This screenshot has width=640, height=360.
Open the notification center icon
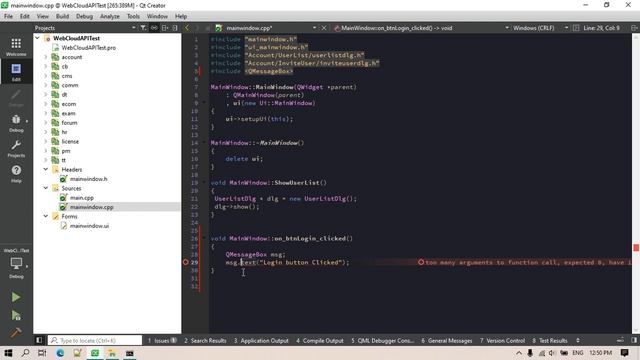click(x=624, y=353)
